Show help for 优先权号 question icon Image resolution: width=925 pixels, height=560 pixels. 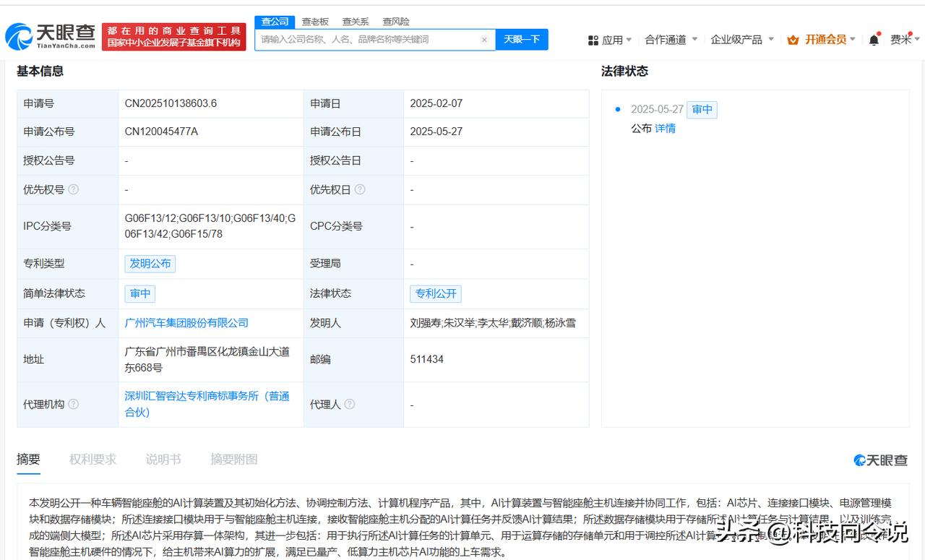pos(73,189)
